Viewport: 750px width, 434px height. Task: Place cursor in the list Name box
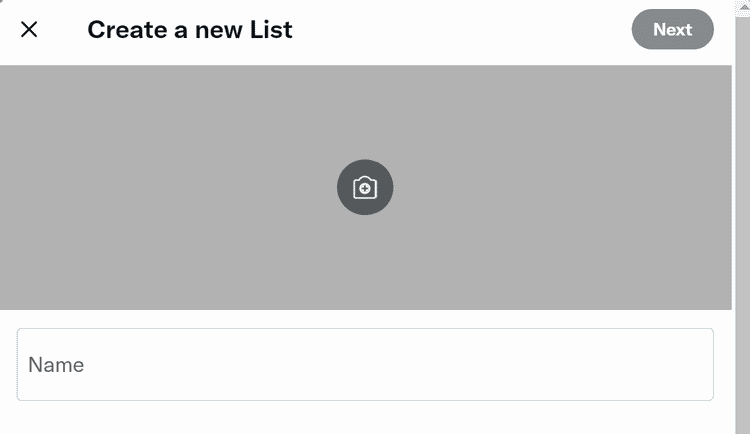[365, 365]
